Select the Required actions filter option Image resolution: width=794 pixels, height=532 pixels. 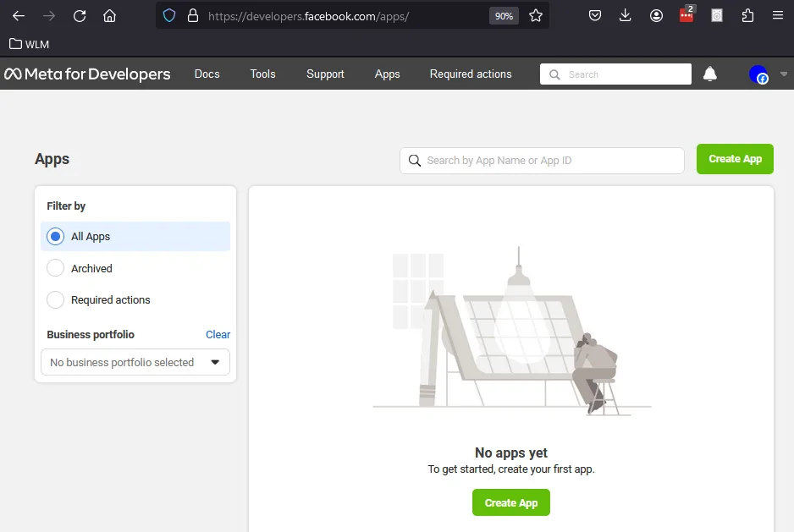click(x=55, y=299)
